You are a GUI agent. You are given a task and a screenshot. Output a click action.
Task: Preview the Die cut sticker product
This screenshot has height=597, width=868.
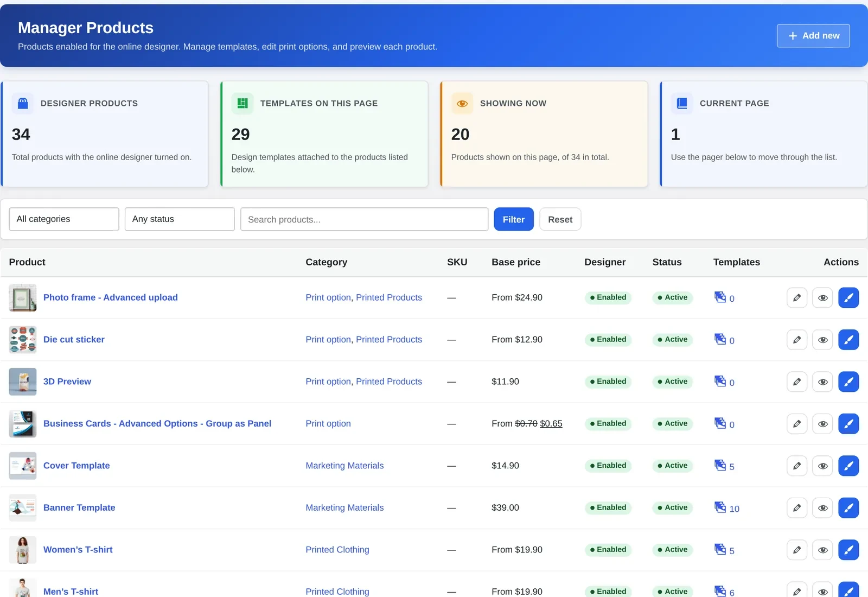tap(822, 340)
